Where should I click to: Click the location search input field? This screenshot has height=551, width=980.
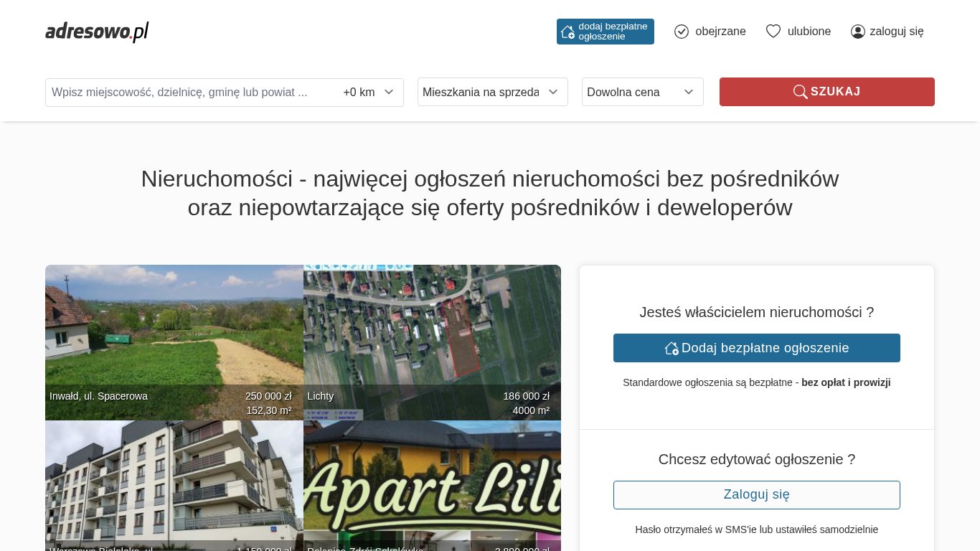point(190,92)
